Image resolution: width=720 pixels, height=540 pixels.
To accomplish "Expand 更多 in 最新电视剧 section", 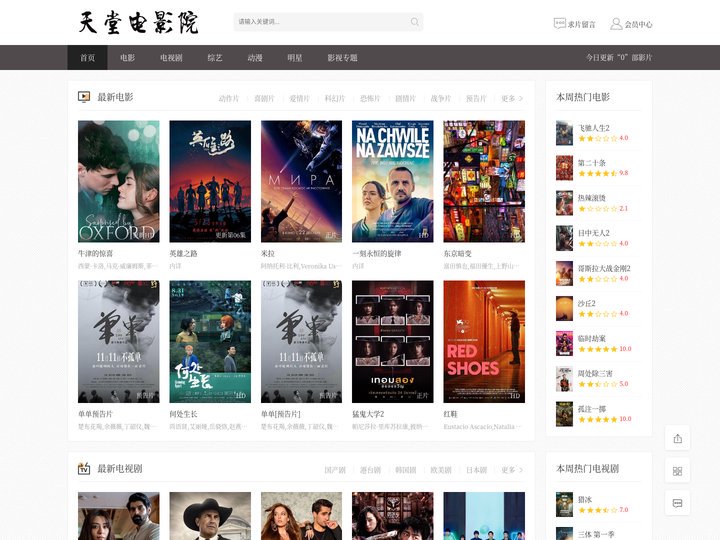I will click(x=512, y=470).
